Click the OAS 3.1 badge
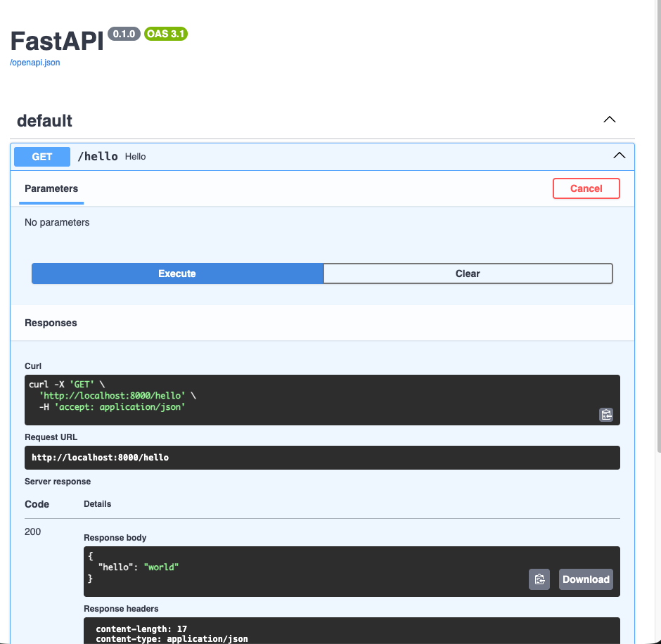 [165, 34]
